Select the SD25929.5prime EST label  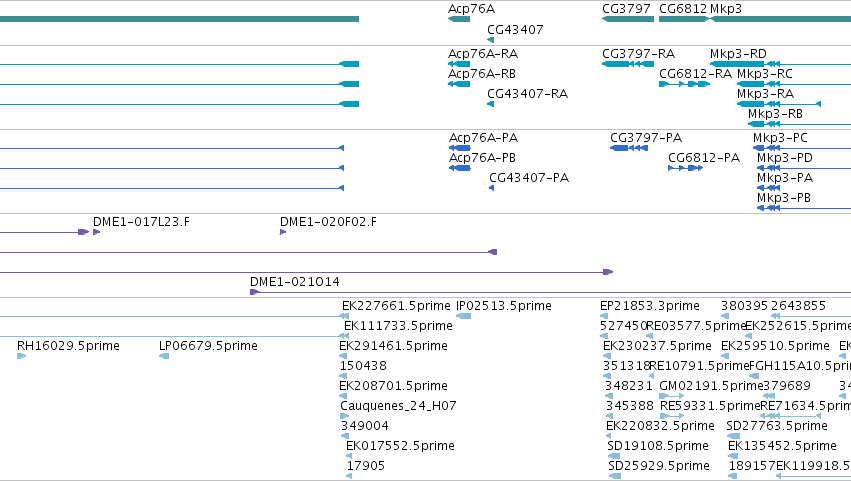pos(658,466)
